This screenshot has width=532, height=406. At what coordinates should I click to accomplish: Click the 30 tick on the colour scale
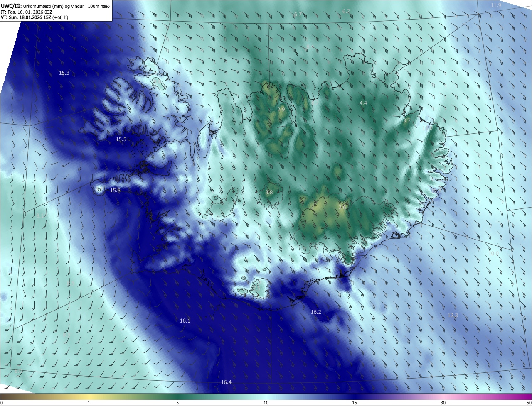pos(443,403)
